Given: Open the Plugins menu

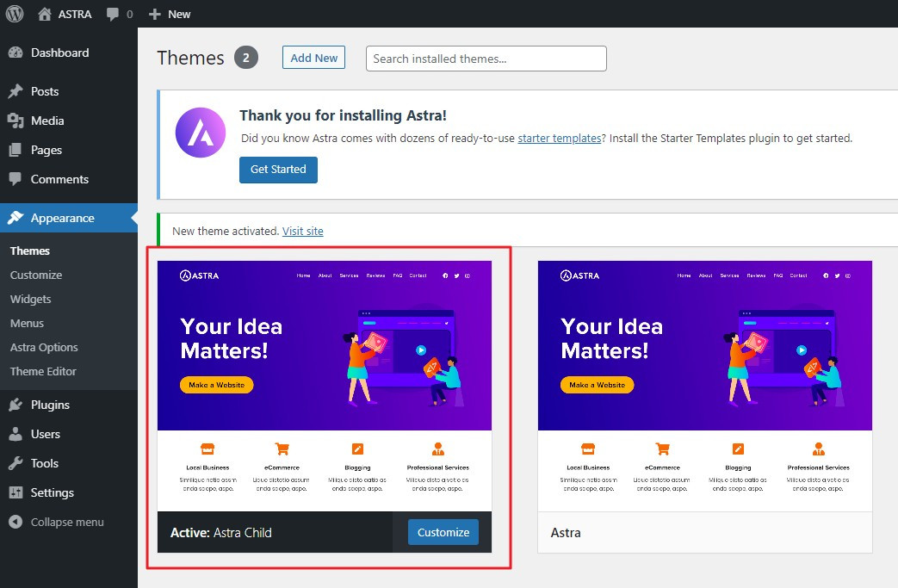Looking at the screenshot, I should 69,405.
